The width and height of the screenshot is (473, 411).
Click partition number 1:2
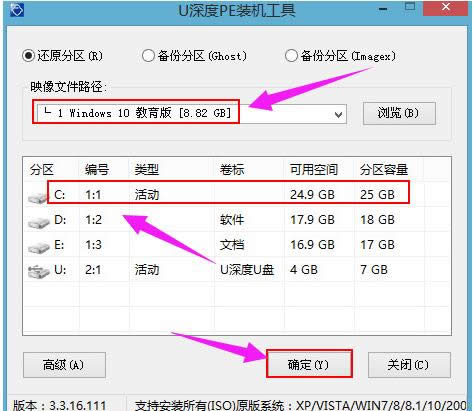click(x=93, y=220)
